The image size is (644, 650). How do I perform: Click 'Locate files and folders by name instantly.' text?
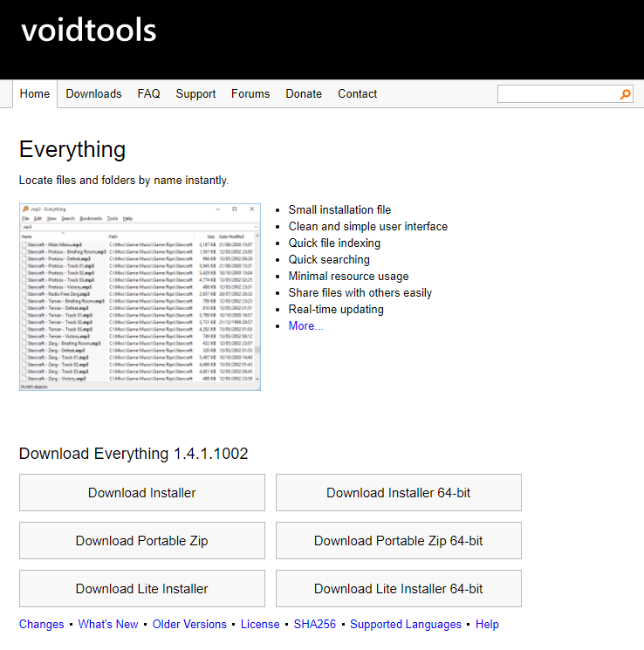[124, 181]
